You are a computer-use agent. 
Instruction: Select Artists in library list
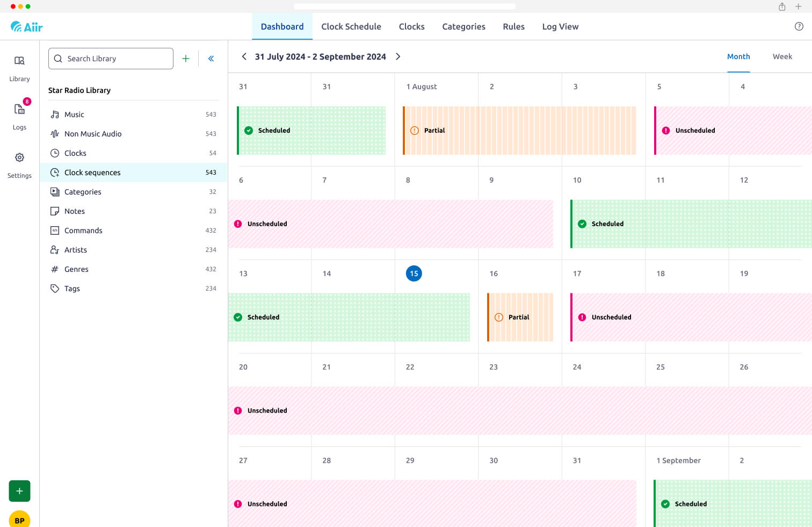[133, 250]
